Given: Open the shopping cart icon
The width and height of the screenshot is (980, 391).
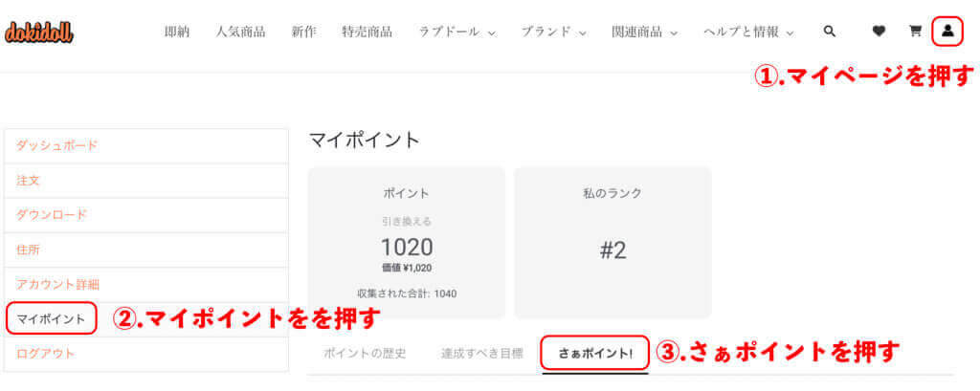Looking at the screenshot, I should 915,32.
